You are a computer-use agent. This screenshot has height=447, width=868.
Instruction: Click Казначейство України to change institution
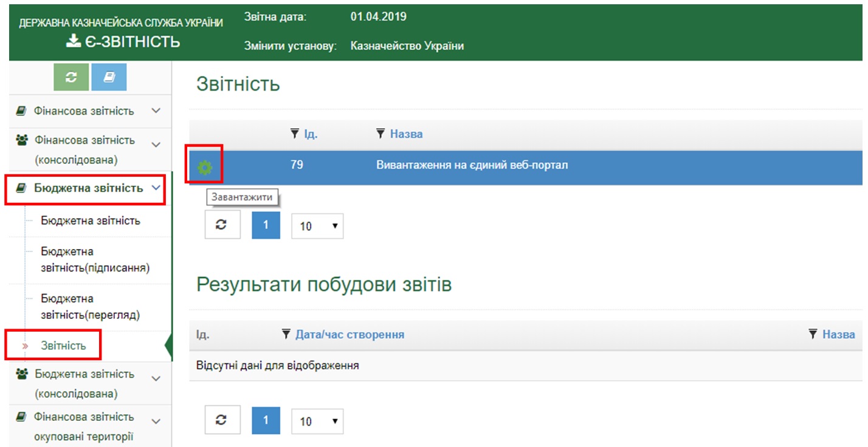coord(407,46)
